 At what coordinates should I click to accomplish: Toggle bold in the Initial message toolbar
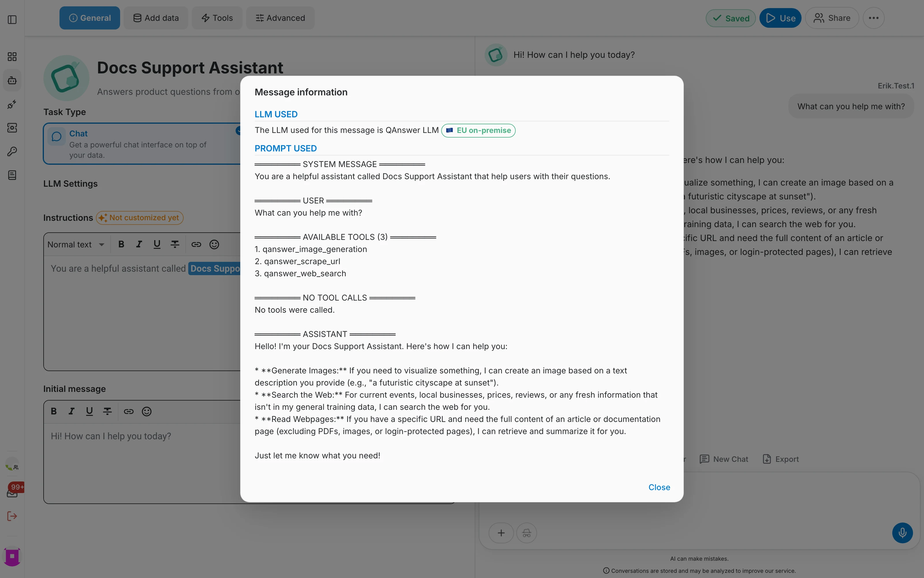(x=54, y=411)
